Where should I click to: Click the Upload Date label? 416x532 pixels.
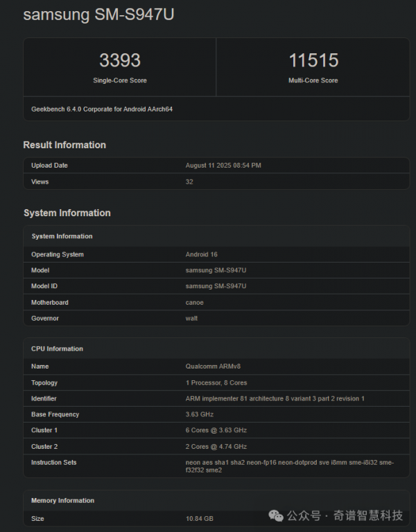(x=50, y=166)
